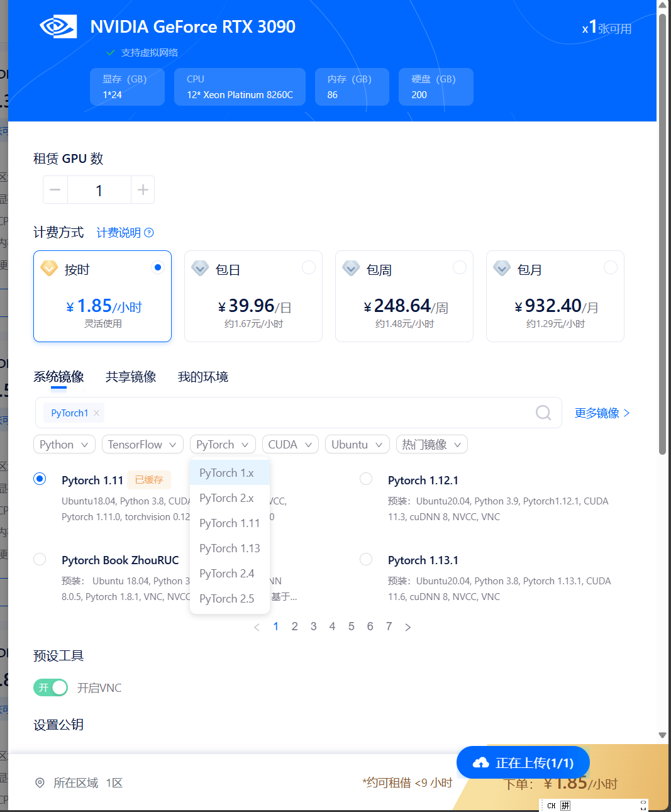Go to next page with right arrow
The image size is (671, 812).
408,627
